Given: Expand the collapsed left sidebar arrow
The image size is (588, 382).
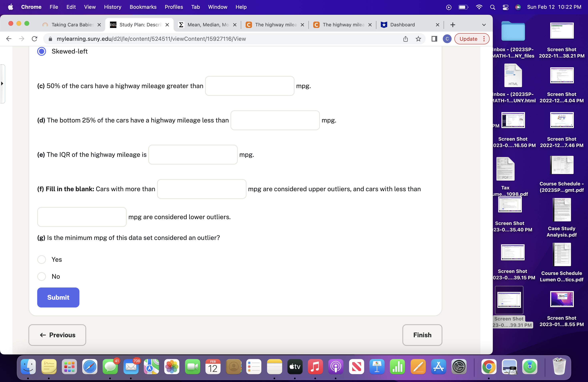Looking at the screenshot, I should 2,84.
